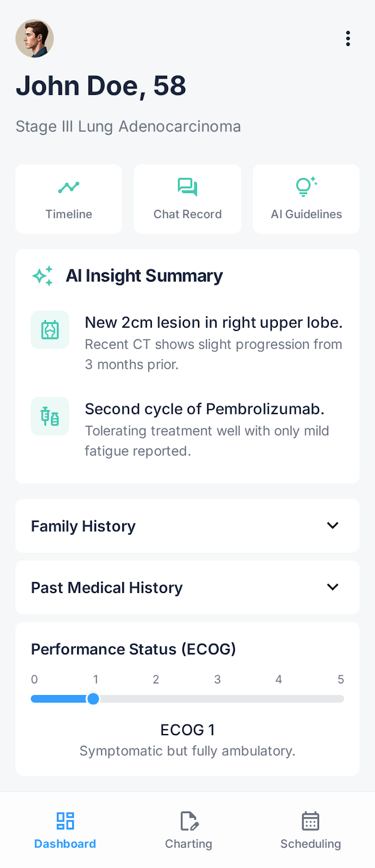Click the Stage III Lung Adenocarcinoma subtitle
This screenshot has width=375, height=868.
point(129,126)
